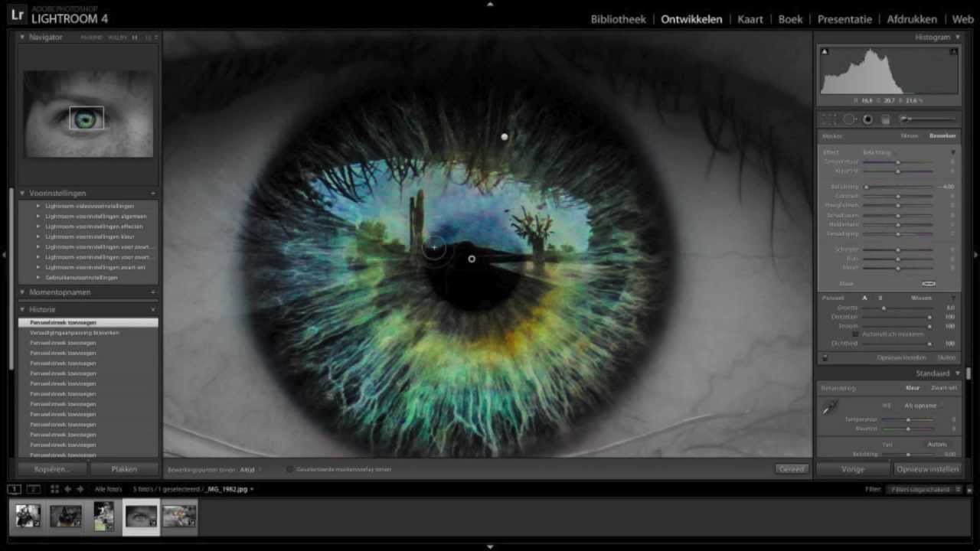Collapse the Navigator panel

[22, 37]
